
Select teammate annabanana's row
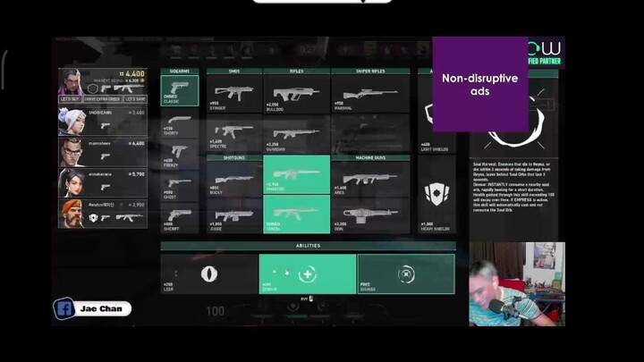coord(103,183)
